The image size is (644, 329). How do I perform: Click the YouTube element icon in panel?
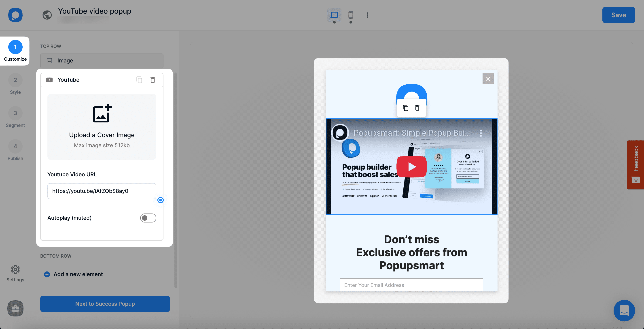(49, 80)
